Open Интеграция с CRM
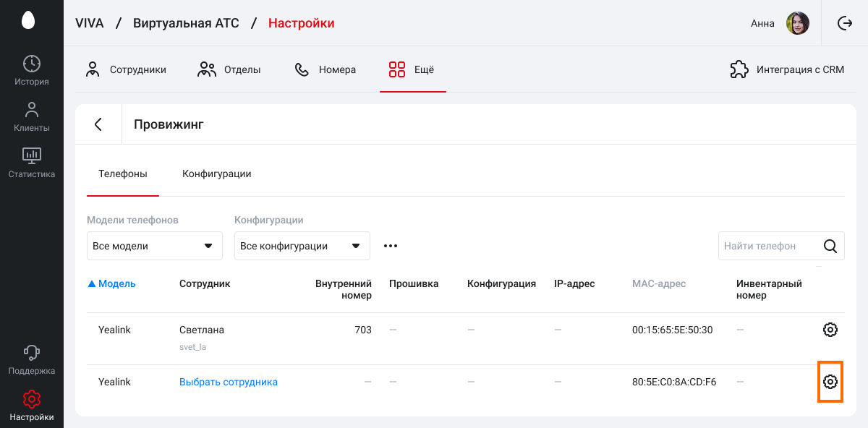 [x=787, y=69]
